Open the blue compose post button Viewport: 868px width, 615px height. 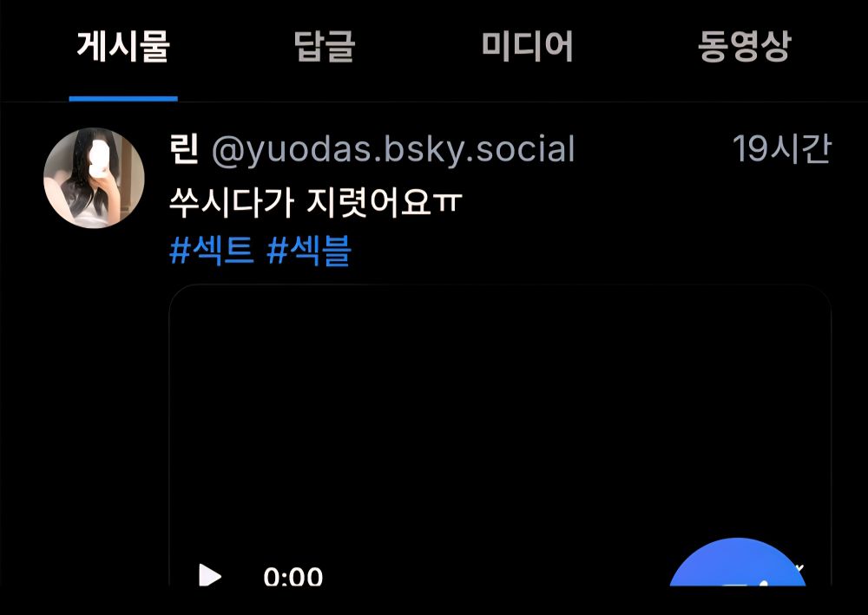click(x=737, y=562)
